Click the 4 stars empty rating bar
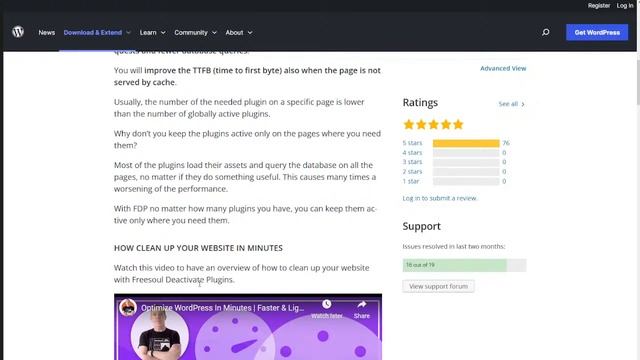 click(x=466, y=153)
